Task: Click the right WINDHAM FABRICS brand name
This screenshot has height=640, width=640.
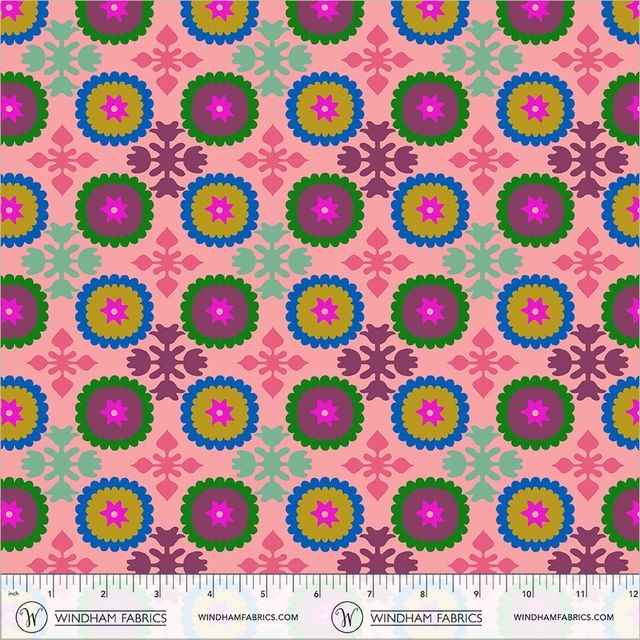Action: pyautogui.click(x=426, y=618)
